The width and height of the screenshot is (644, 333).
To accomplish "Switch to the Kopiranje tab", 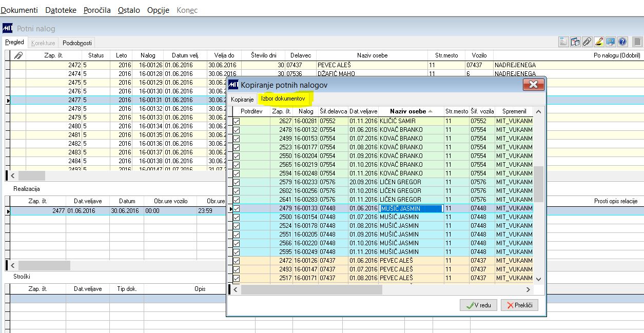I will click(x=242, y=99).
